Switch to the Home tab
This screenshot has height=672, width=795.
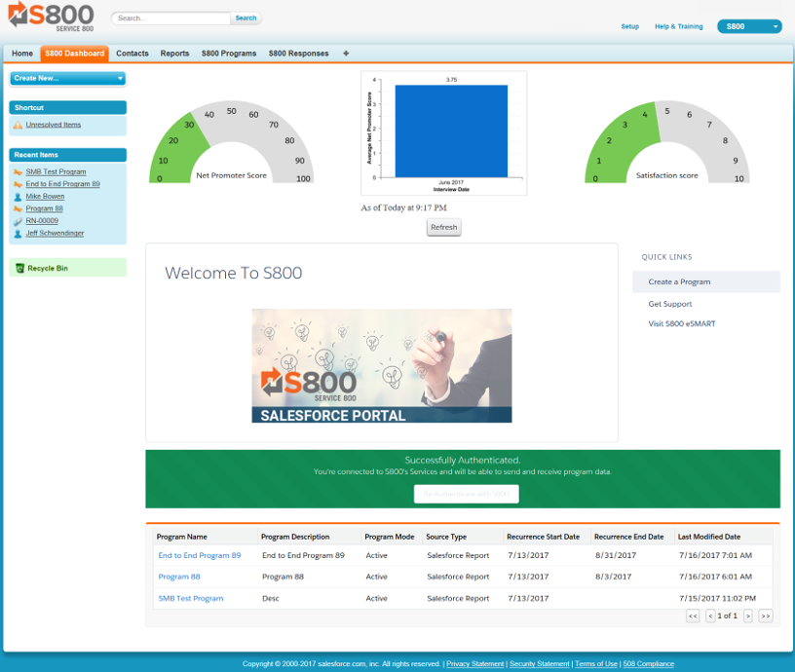[x=22, y=54]
